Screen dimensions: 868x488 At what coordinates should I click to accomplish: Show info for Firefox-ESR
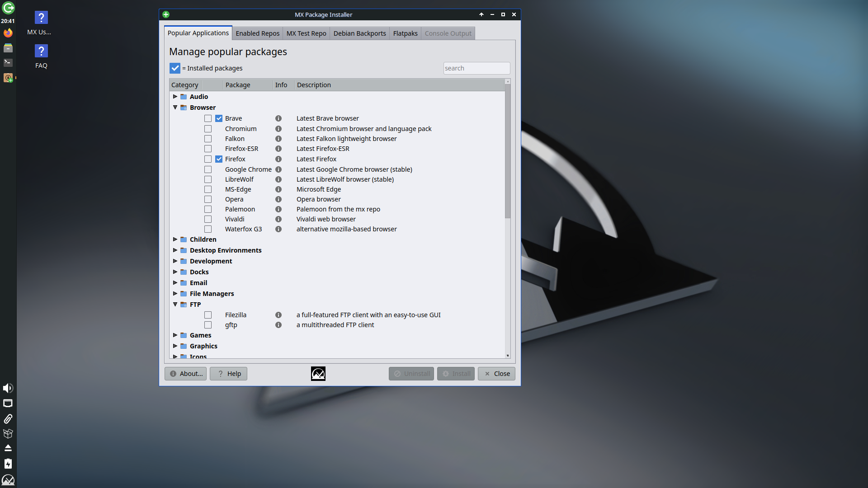[278, 149]
